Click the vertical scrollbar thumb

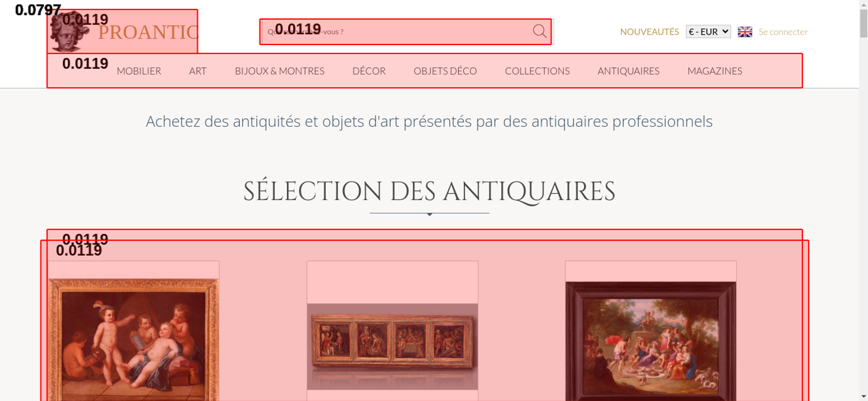click(864, 23)
